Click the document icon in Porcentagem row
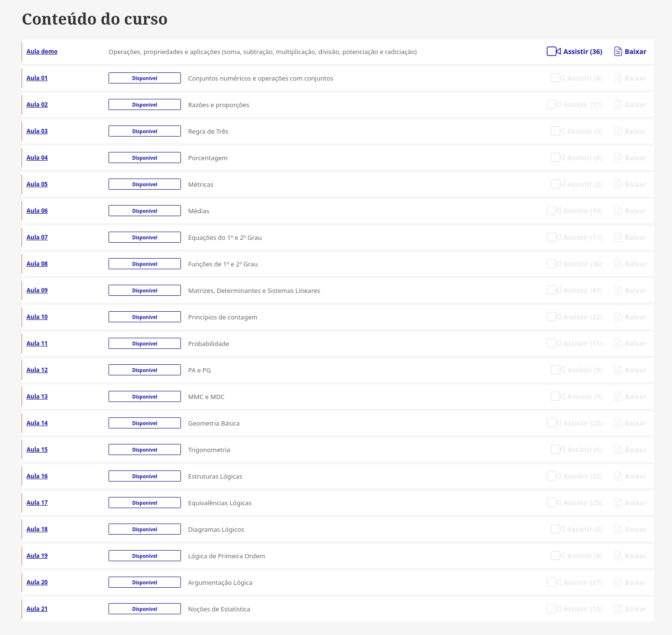 point(618,158)
